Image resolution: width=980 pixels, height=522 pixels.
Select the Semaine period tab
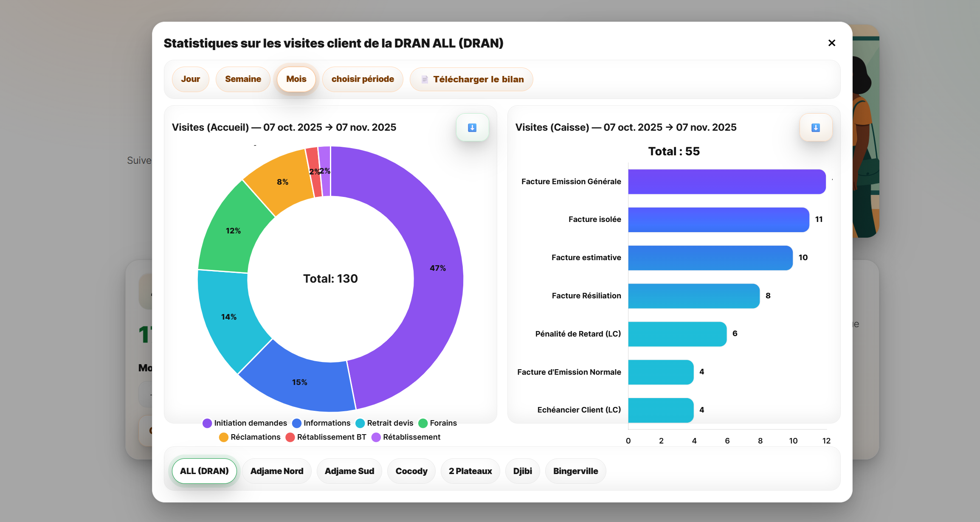(243, 79)
